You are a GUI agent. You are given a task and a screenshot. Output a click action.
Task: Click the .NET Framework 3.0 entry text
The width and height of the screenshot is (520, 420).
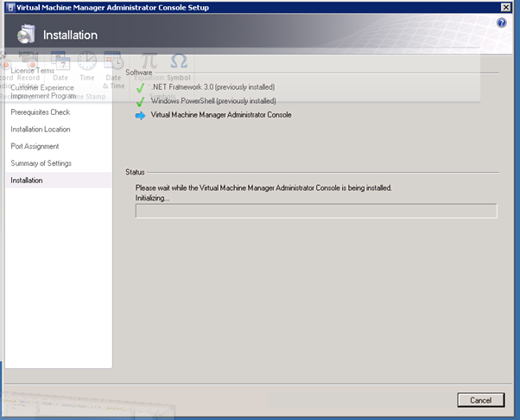tap(212, 87)
